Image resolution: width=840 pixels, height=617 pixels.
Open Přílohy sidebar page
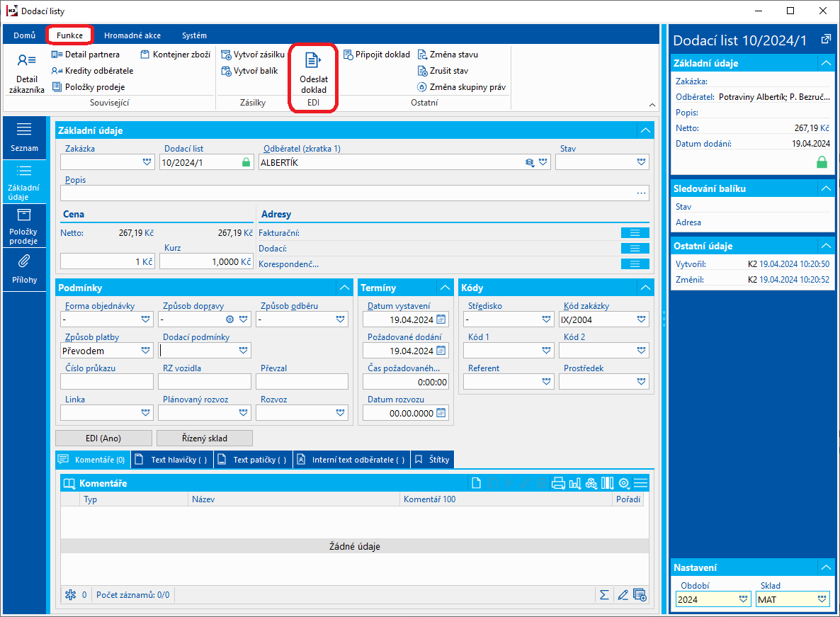tap(24, 269)
